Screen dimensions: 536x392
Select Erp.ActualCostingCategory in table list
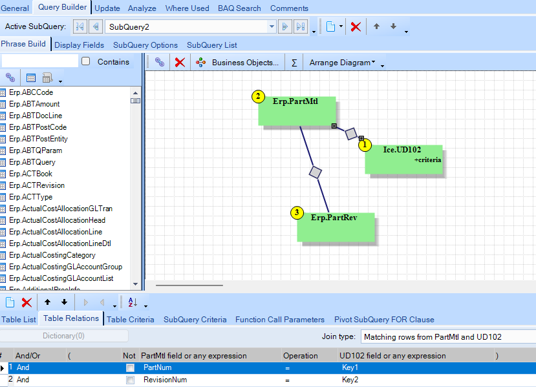tap(52, 255)
